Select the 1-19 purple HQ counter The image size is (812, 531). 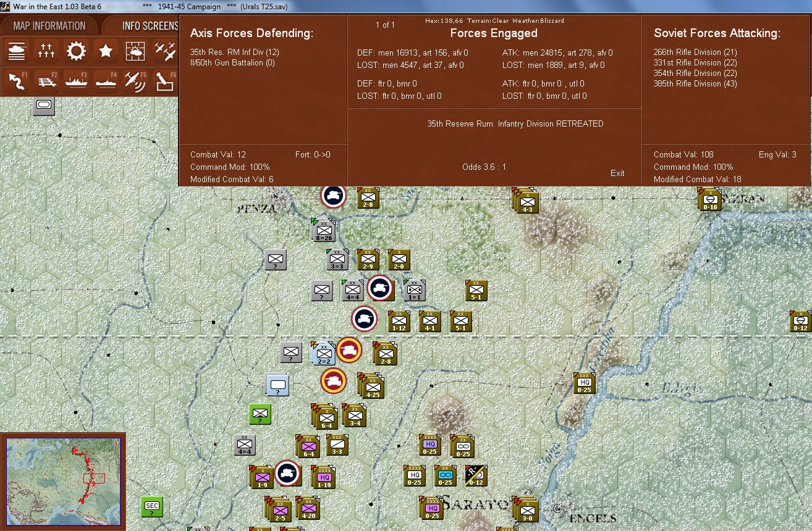[x=324, y=476]
